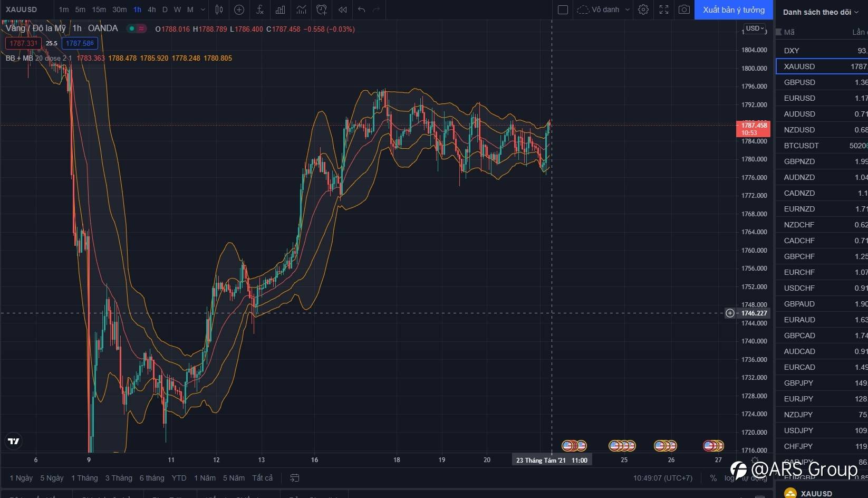This screenshot has height=498, width=868.
Task: Toggle the log scale option
Action: pyautogui.click(x=729, y=478)
